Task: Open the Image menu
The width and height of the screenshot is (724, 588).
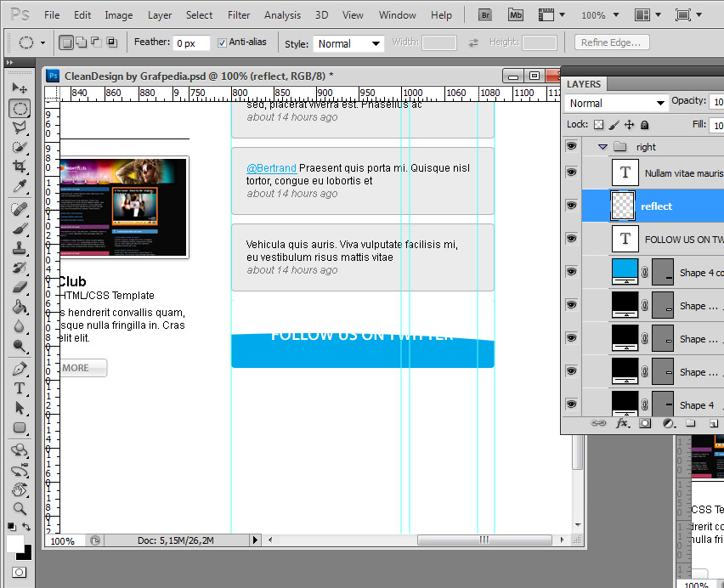Action: [119, 15]
